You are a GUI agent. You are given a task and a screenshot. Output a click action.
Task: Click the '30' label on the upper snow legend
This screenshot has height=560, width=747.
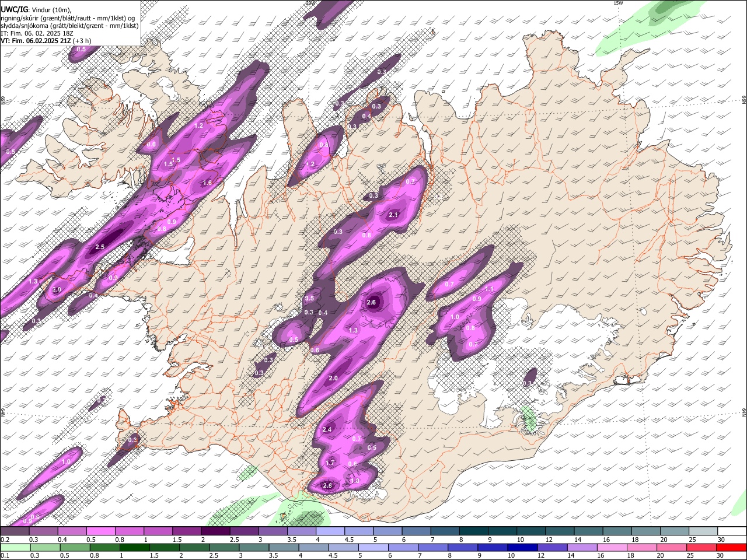click(721, 540)
